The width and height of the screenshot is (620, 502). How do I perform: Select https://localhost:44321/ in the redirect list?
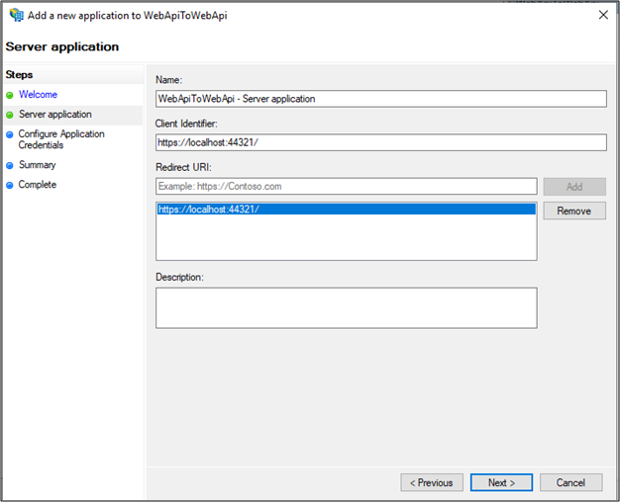[x=208, y=209]
